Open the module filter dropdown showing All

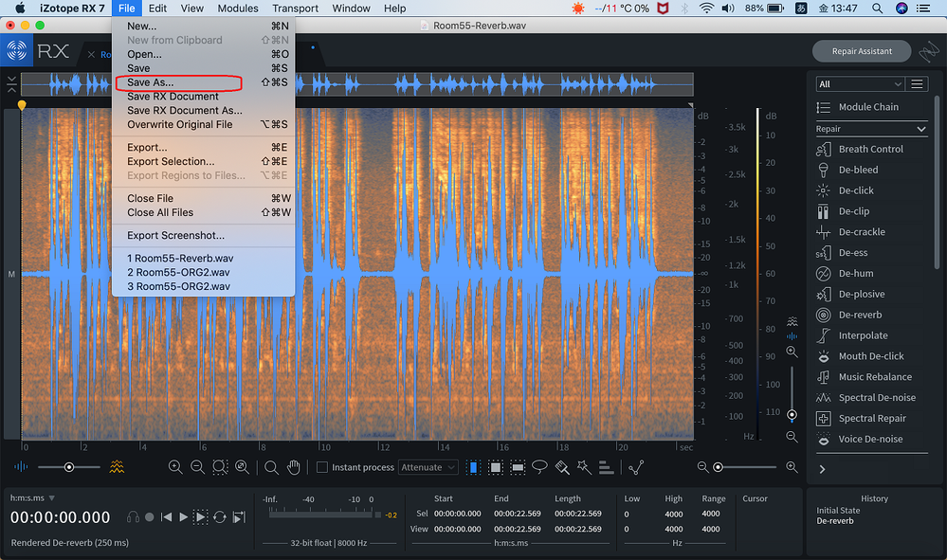(x=859, y=84)
